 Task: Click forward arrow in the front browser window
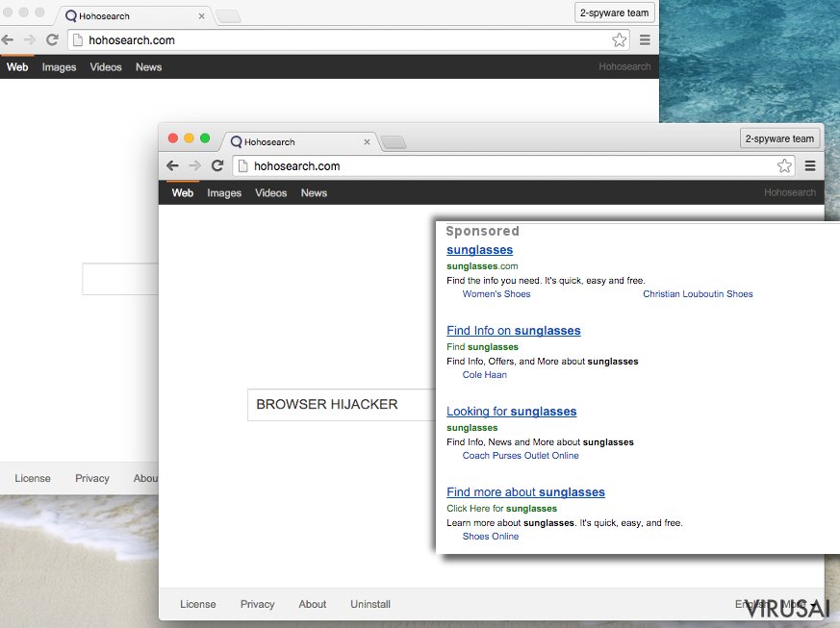tap(195, 166)
